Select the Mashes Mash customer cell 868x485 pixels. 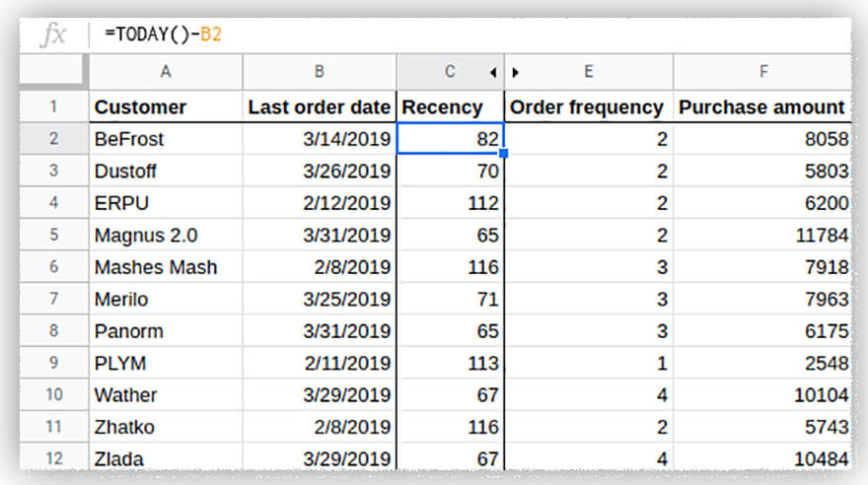[165, 267]
